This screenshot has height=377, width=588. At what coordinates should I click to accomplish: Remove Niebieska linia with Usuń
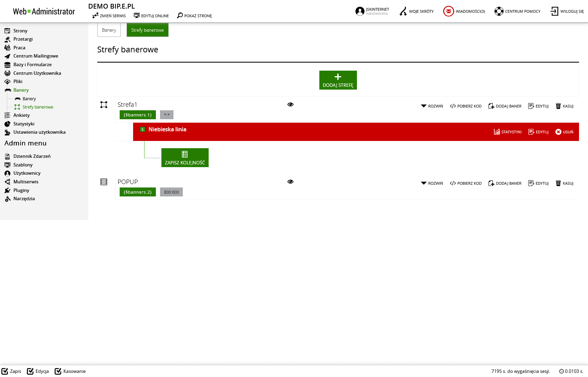(x=564, y=132)
